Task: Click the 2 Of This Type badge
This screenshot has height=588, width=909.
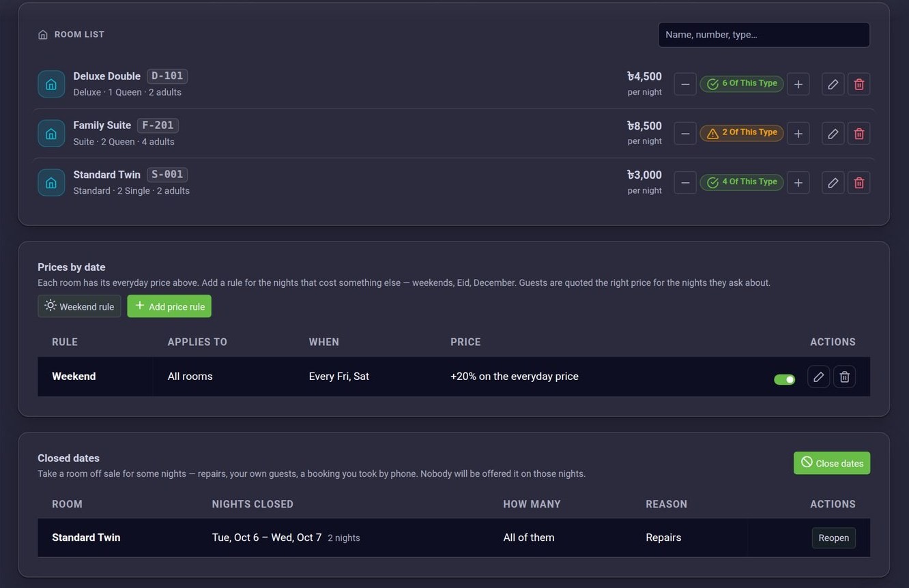Action: (x=742, y=133)
